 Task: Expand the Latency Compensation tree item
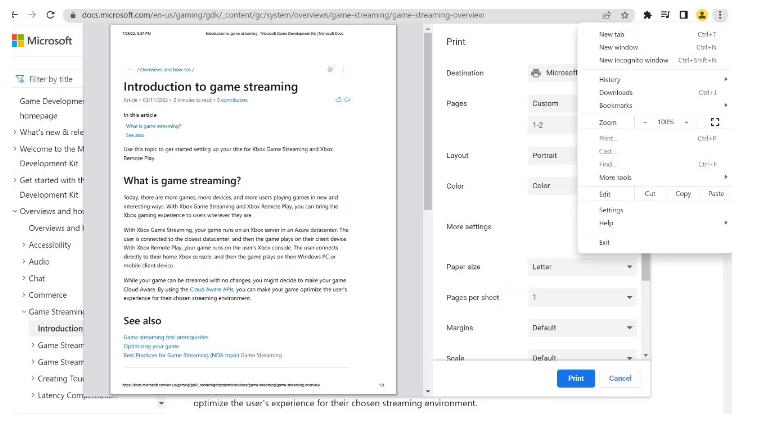[x=33, y=395]
